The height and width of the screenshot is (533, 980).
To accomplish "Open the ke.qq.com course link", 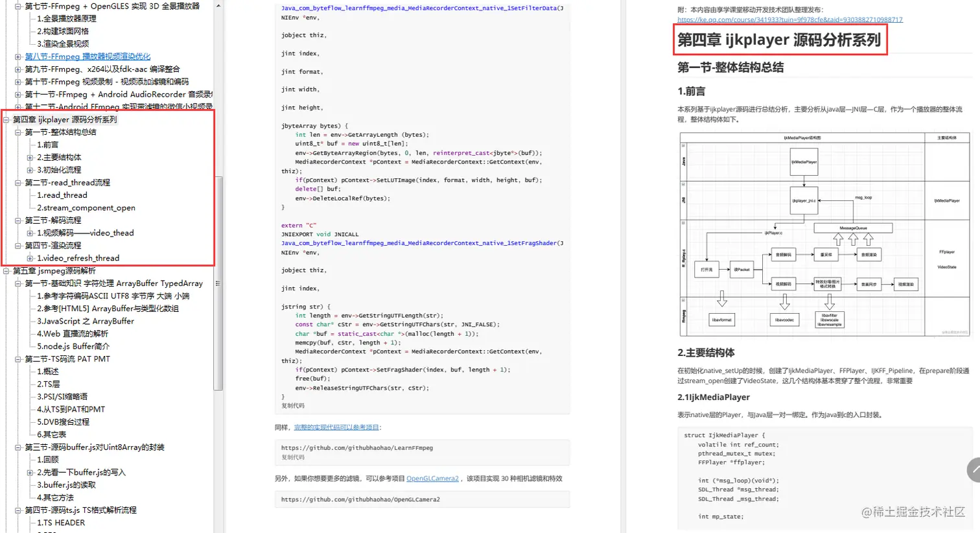I will point(790,19).
